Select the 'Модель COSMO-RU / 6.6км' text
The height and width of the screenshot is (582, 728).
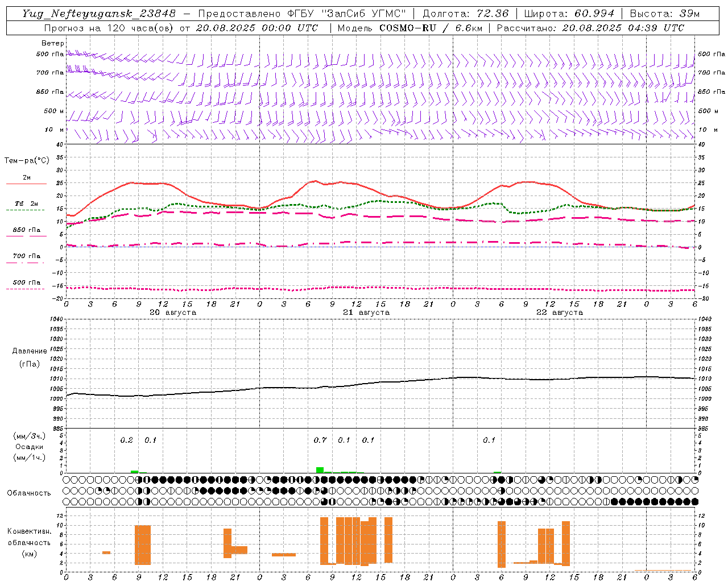tap(409, 28)
